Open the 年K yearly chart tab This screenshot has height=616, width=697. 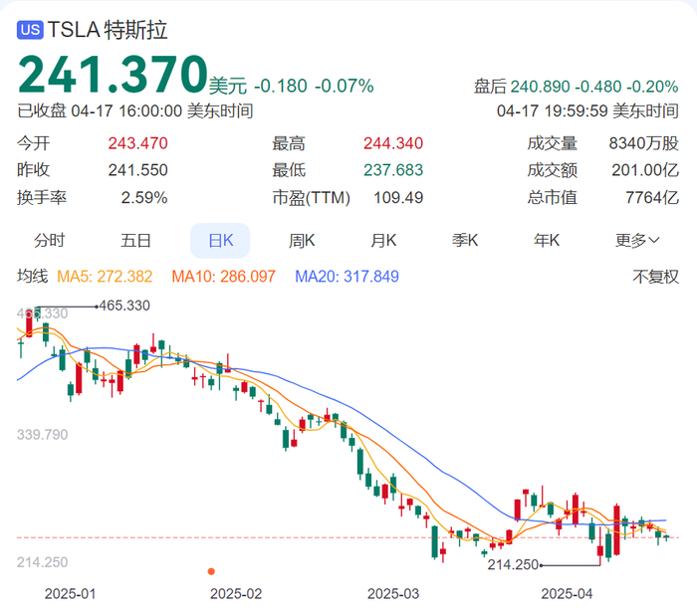[547, 240]
